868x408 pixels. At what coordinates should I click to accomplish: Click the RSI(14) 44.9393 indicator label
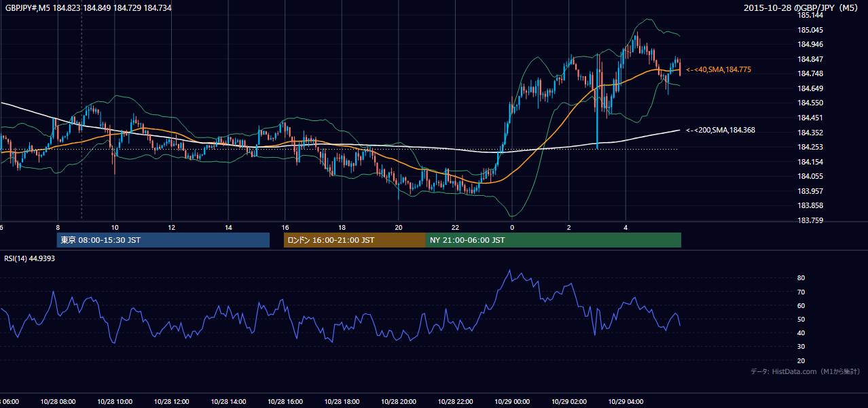30,258
